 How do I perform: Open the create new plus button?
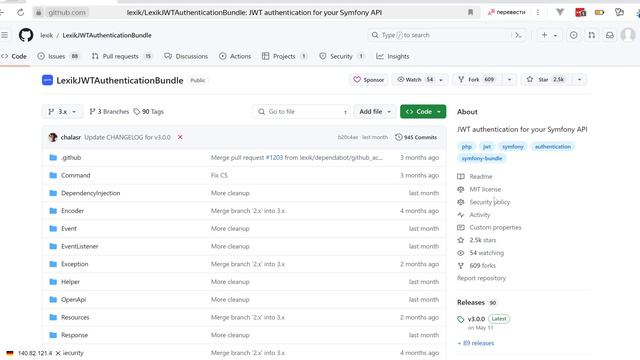[544, 35]
